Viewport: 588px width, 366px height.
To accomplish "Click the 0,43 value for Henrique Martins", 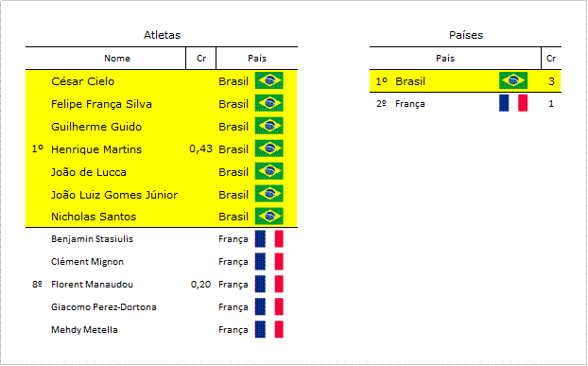I will [x=200, y=148].
